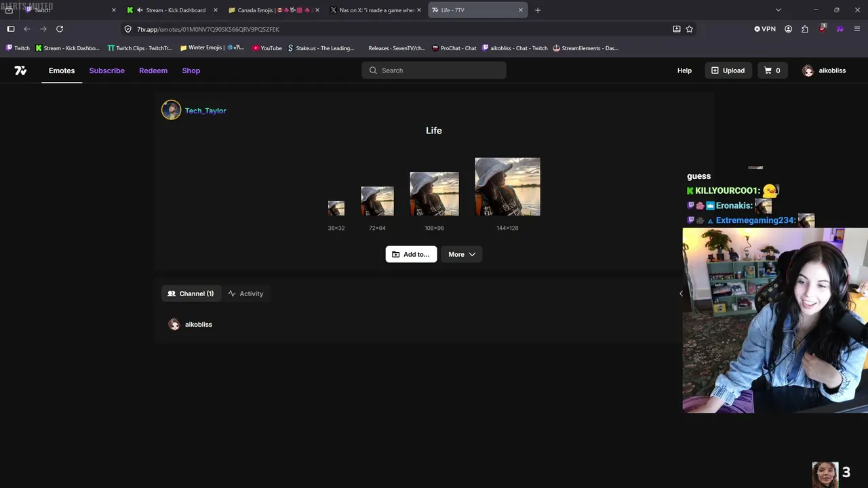Open the 7TV browser extension icon
Image resolution: width=868 pixels, height=488 pixels.
[x=840, y=29]
